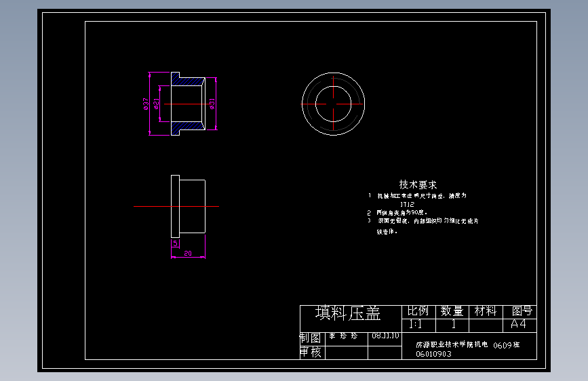Image resolution: width=588 pixels, height=381 pixels.
Task: Click the 0609班 class text
Action: click(x=506, y=345)
